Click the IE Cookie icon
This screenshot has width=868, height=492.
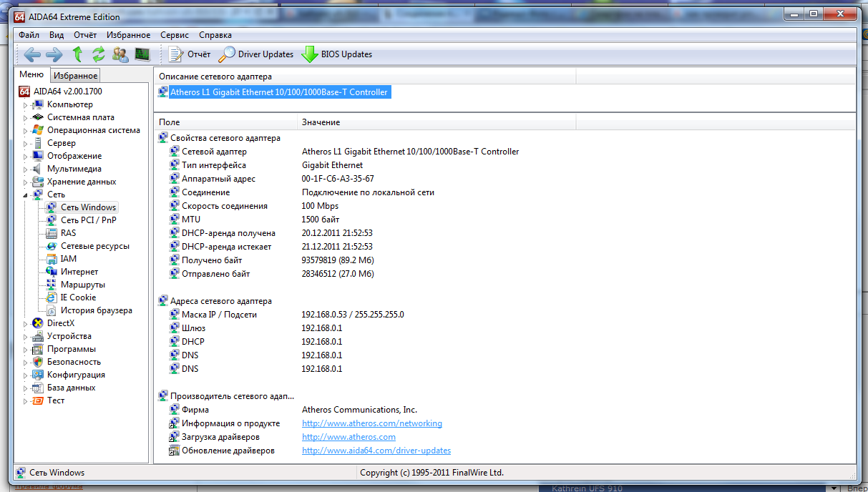tap(52, 297)
